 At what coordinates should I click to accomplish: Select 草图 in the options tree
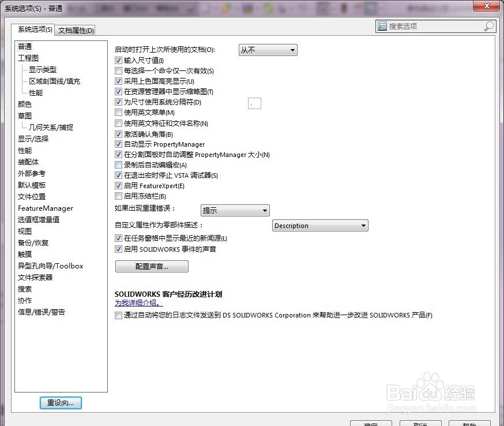pyautogui.click(x=25, y=116)
